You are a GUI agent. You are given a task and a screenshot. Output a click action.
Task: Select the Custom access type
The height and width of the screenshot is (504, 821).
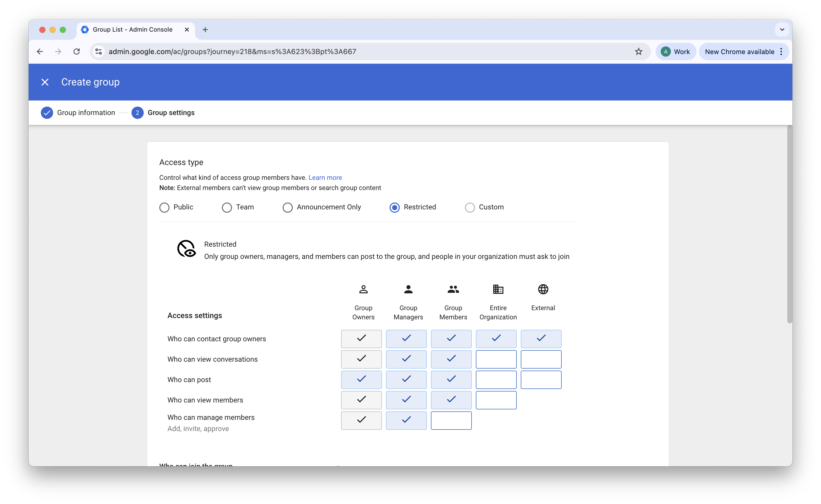(470, 207)
